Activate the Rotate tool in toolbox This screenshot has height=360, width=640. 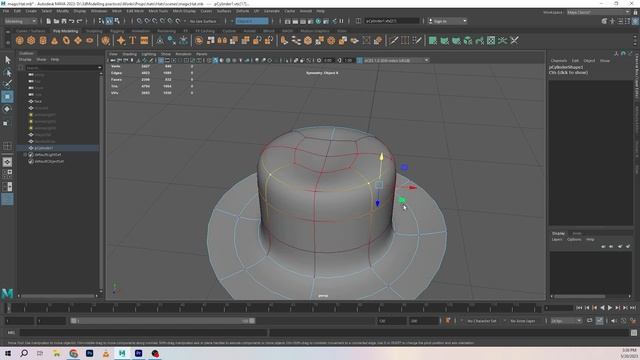[x=7, y=109]
